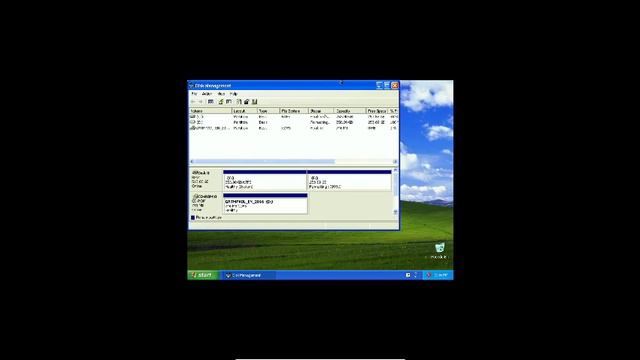Select the CD-ROM 0 label in graphical view
Image resolution: width=640 pixels, height=360 pixels.
coord(206,203)
